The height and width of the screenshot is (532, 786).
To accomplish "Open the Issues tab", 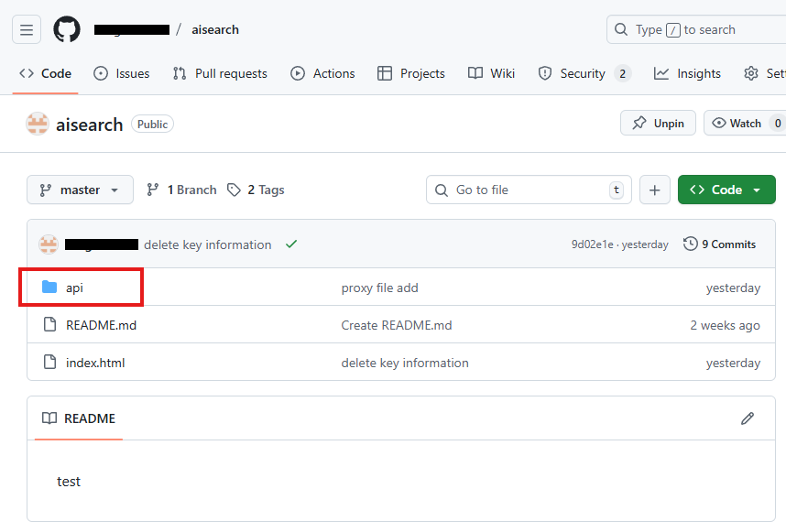I will 122,73.
